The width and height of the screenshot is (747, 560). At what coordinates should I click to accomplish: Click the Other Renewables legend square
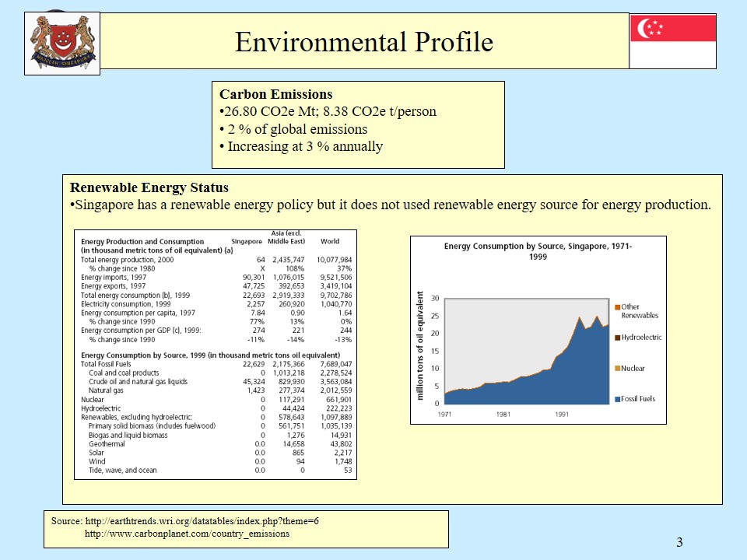pos(618,307)
